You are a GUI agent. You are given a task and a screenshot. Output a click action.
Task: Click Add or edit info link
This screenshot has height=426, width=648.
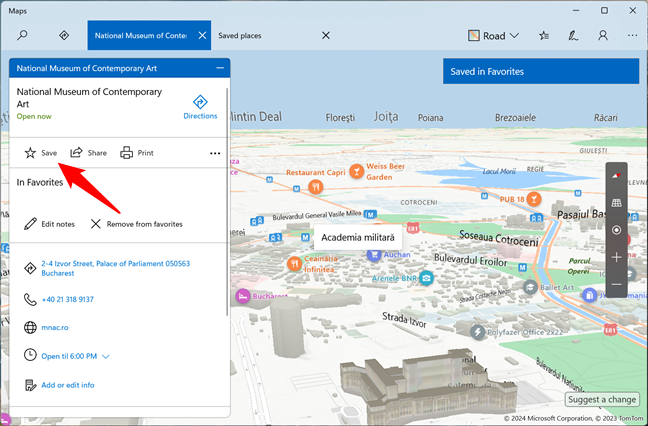68,385
